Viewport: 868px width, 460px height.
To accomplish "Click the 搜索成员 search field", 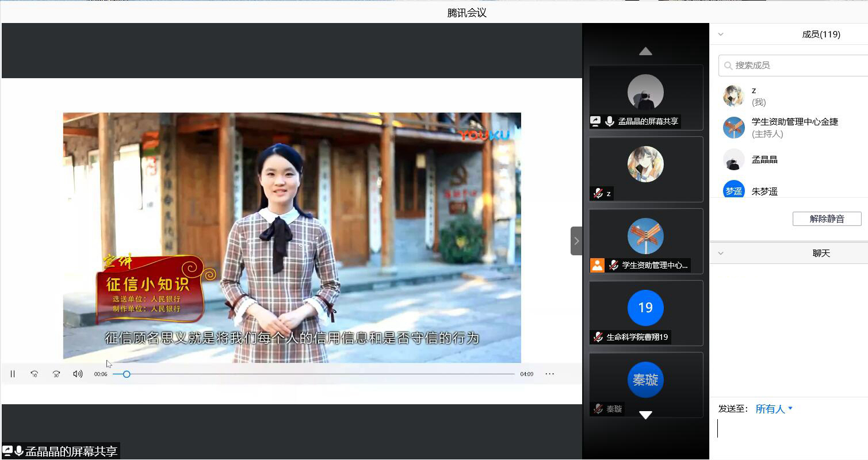I will pyautogui.click(x=793, y=66).
